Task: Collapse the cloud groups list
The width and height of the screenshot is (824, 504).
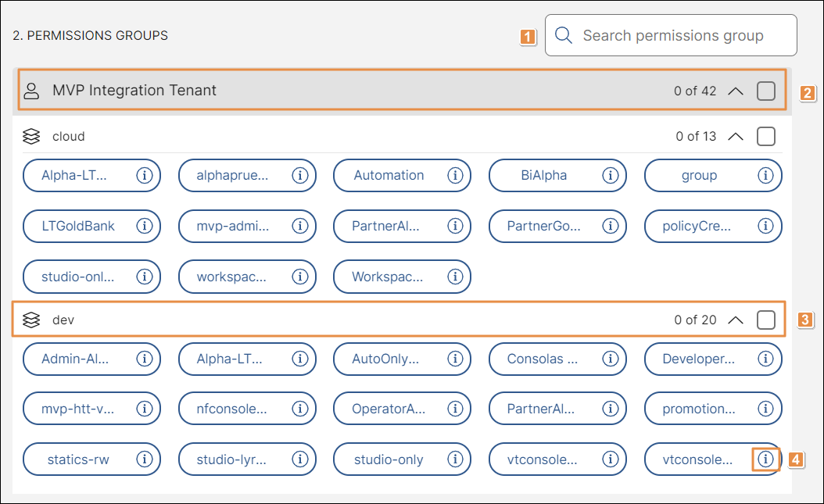Action: pyautogui.click(x=735, y=137)
